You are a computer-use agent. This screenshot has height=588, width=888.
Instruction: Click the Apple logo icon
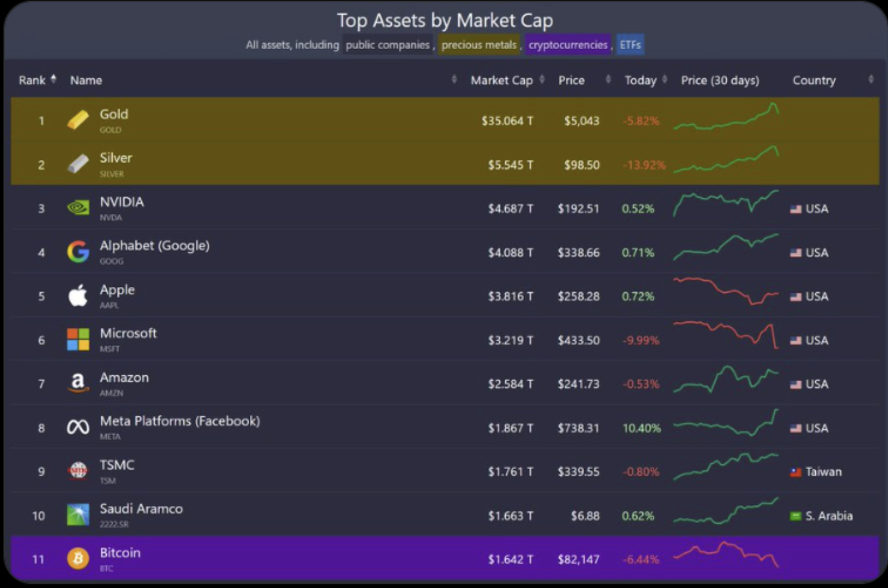(x=78, y=295)
